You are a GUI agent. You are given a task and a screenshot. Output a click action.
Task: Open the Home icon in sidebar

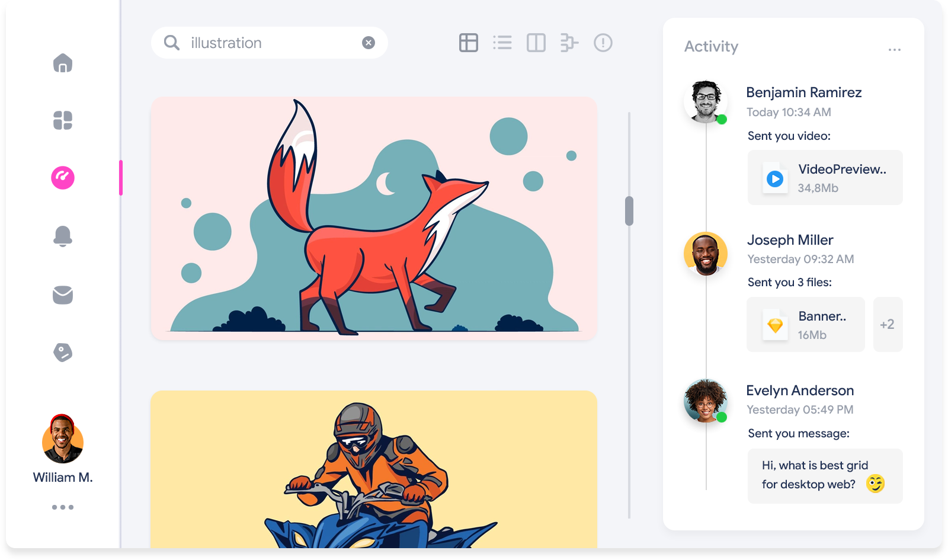[63, 63]
